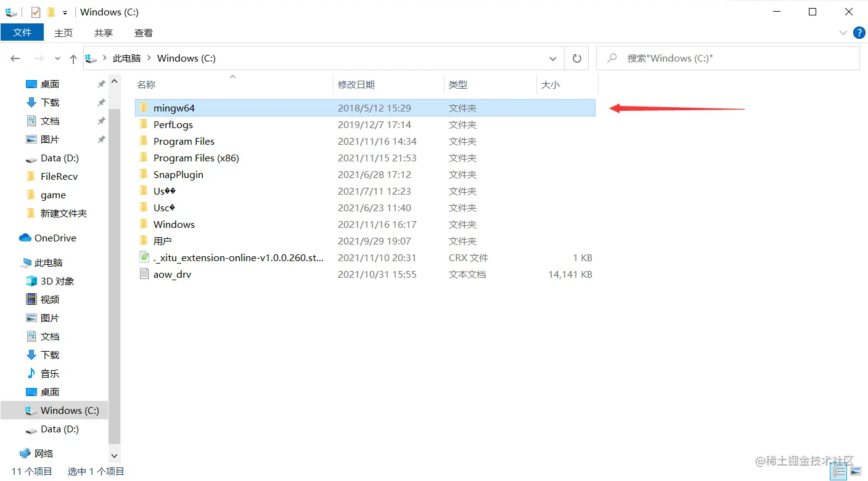Image resolution: width=868 pixels, height=481 pixels.
Task: Open Data (D:) in Quick access list
Action: 60,158
